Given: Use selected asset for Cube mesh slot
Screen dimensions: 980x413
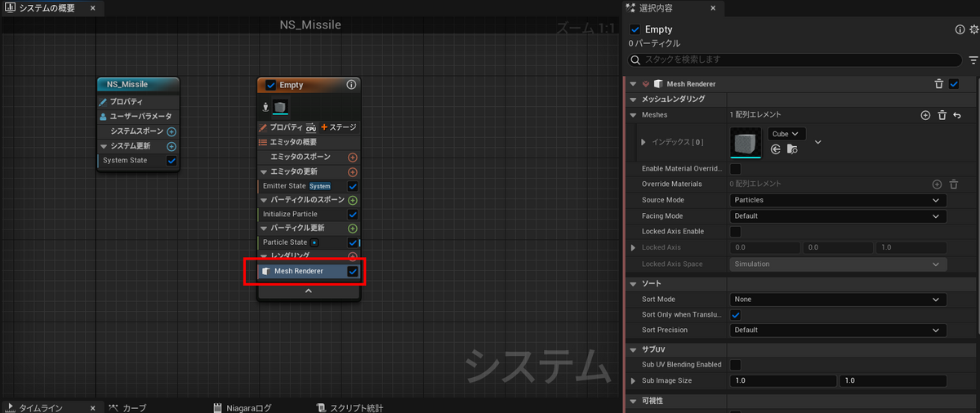Looking at the screenshot, I should point(776,149).
